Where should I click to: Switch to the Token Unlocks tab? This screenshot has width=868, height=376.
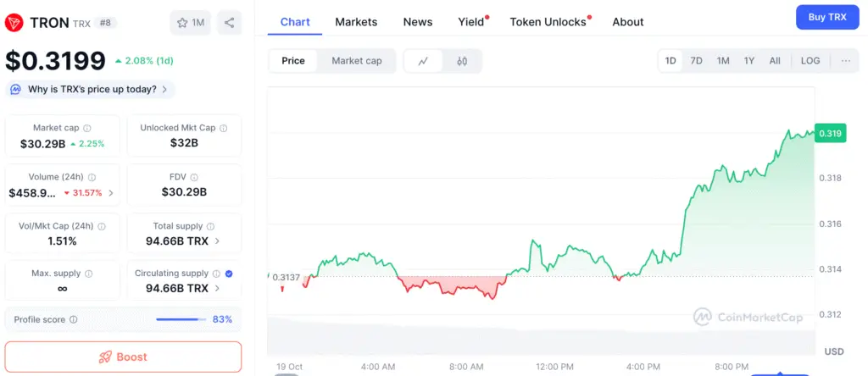pyautogui.click(x=548, y=22)
